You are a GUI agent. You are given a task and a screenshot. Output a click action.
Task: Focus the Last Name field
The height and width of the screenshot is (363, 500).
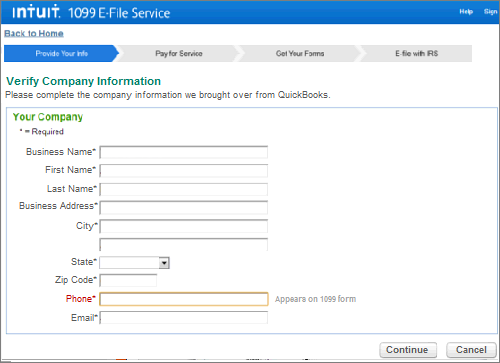coord(184,189)
